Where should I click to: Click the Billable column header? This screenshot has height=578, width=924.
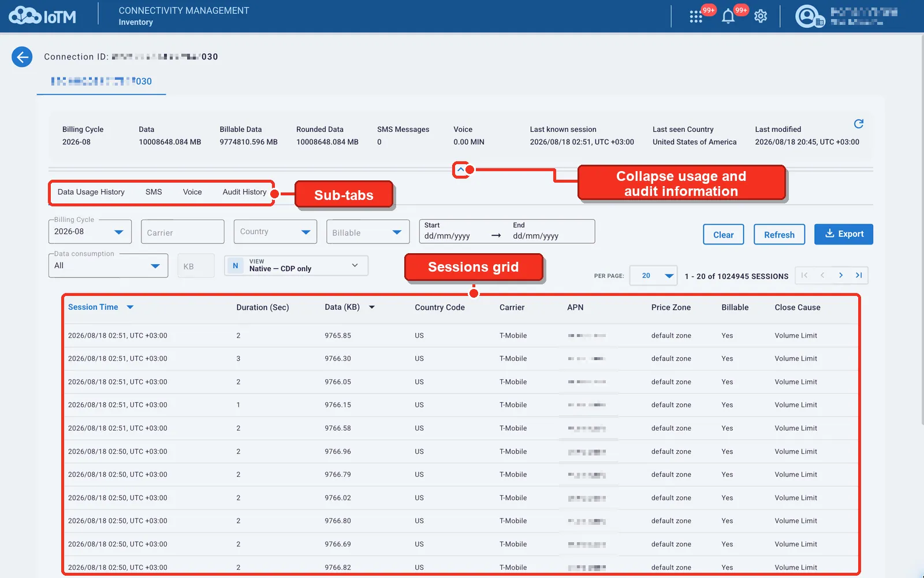click(x=735, y=307)
